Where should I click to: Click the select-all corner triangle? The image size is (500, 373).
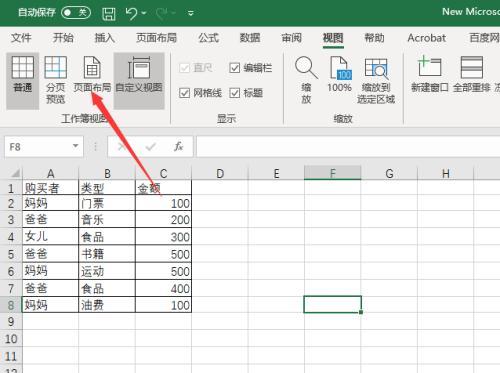tap(15, 173)
